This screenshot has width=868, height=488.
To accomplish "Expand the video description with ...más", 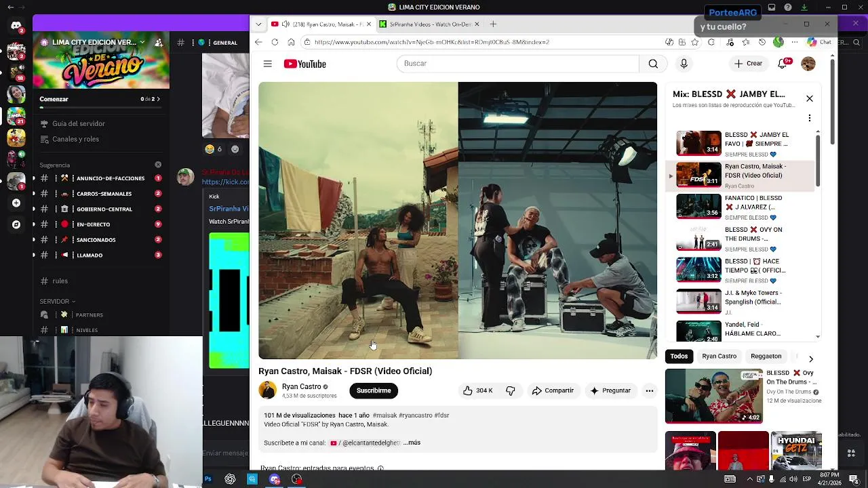I will tap(412, 443).
